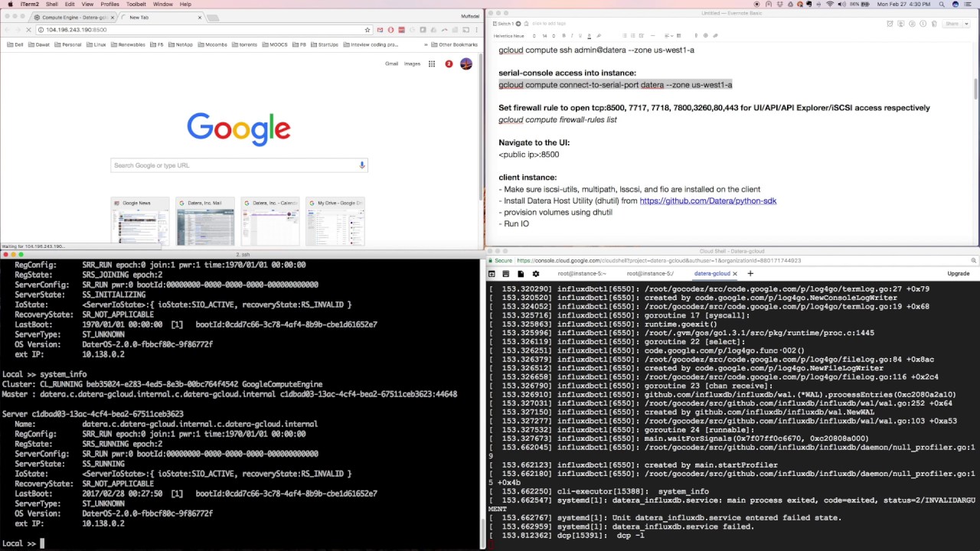
Task: Open Evernote presentation mode icon
Action: click(x=900, y=24)
